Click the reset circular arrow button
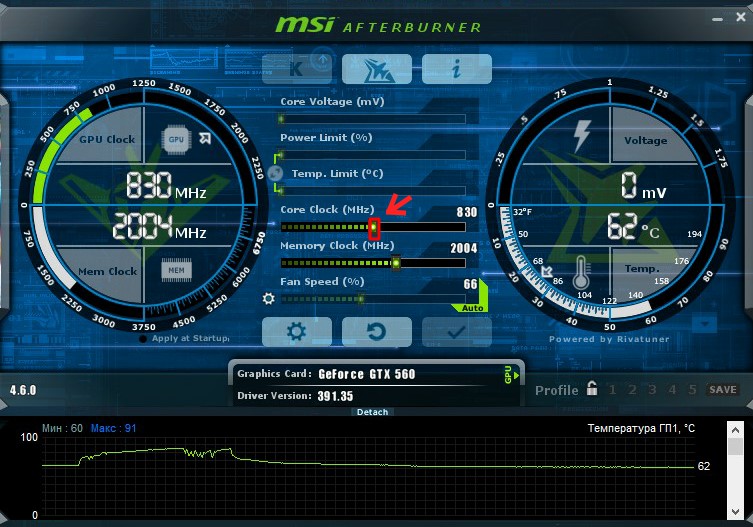The image size is (753, 527). click(x=376, y=331)
